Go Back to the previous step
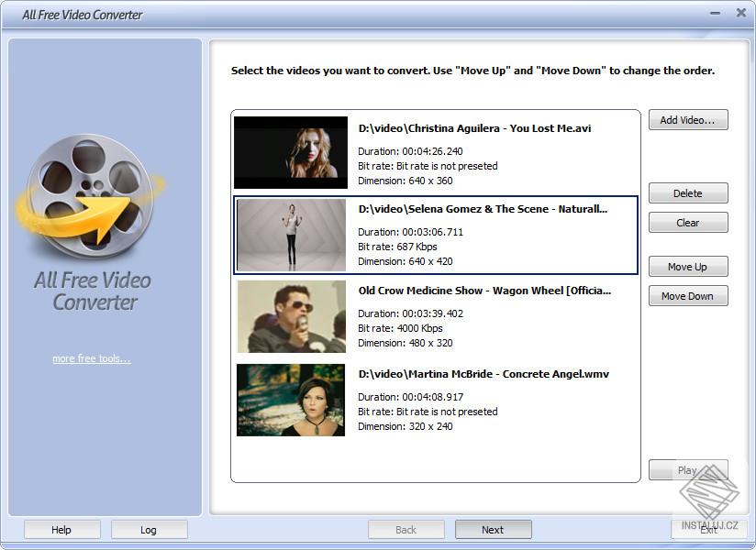 pos(406,529)
